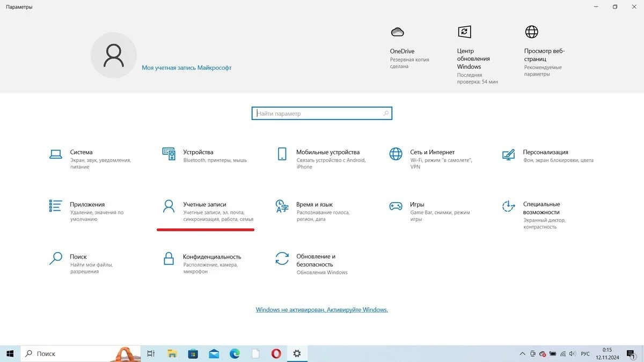Focus the Найти параметр search field
The image size is (644, 362).
[322, 113]
